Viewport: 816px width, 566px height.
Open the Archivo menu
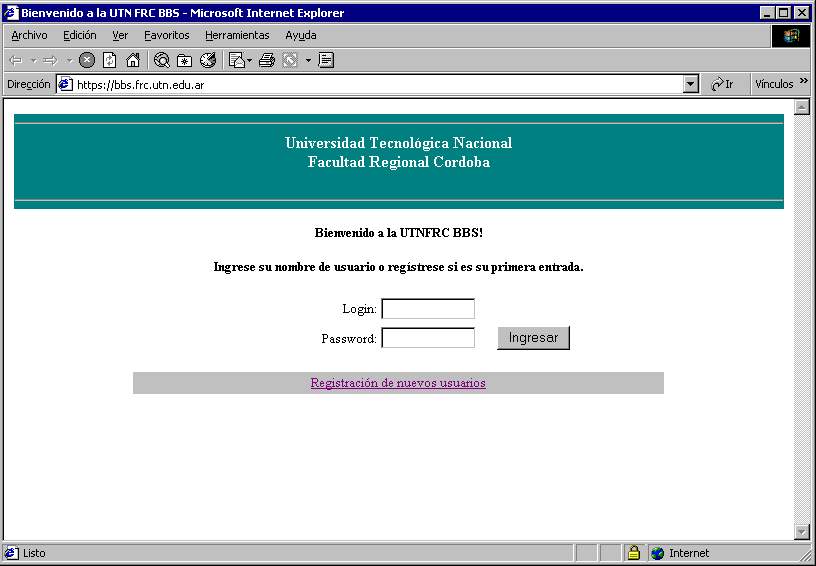29,35
